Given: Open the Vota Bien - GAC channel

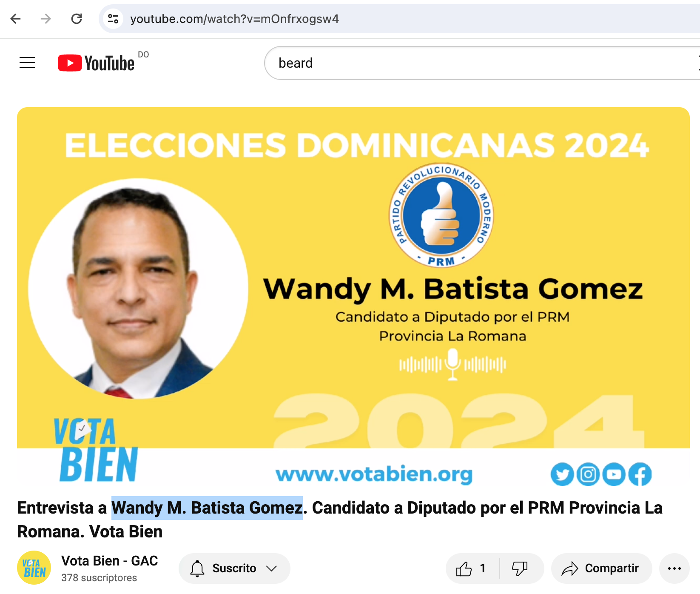Looking at the screenshot, I should coord(109,561).
